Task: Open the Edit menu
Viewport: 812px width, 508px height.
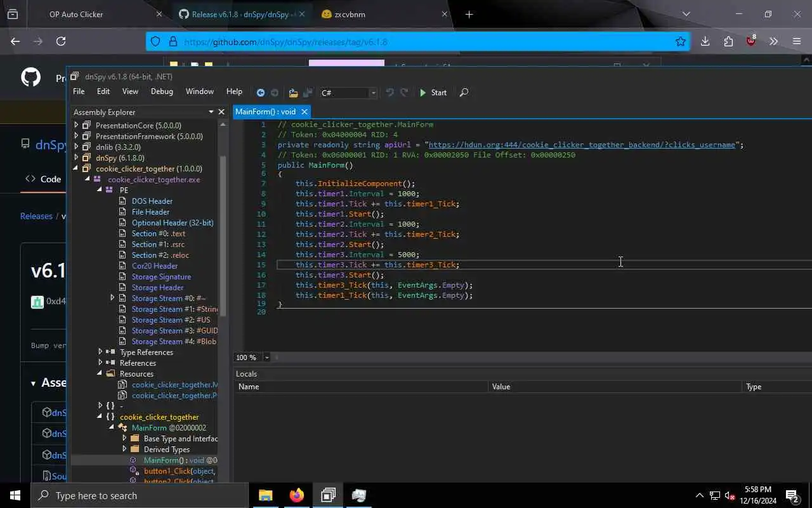Action: coord(103,91)
